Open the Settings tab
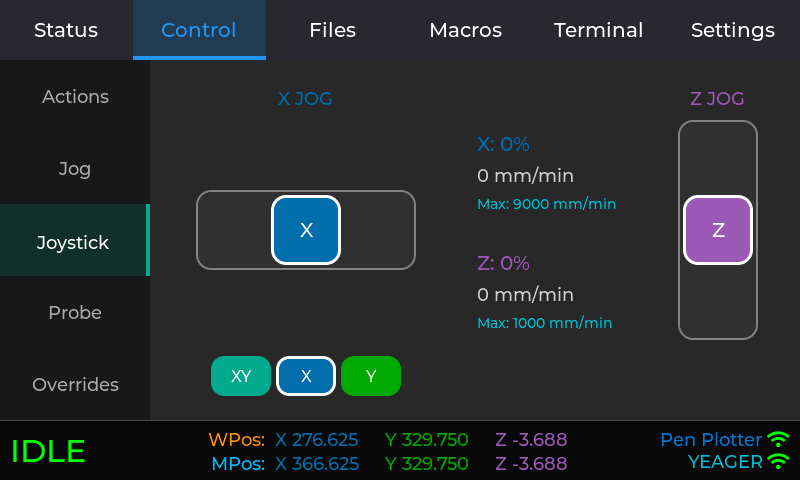The height and width of the screenshot is (480, 800). (732, 30)
